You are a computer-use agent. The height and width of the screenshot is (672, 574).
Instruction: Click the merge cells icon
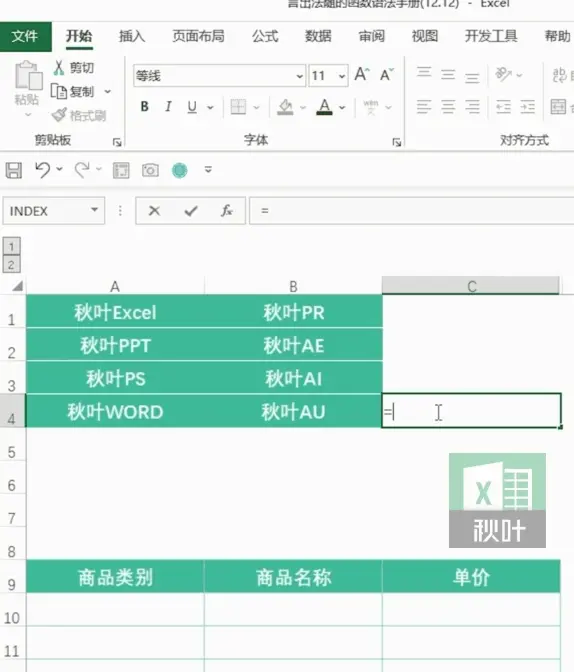point(558,107)
